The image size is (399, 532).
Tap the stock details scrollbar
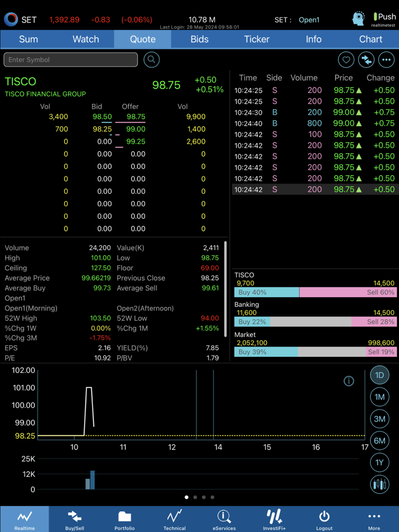point(225,289)
